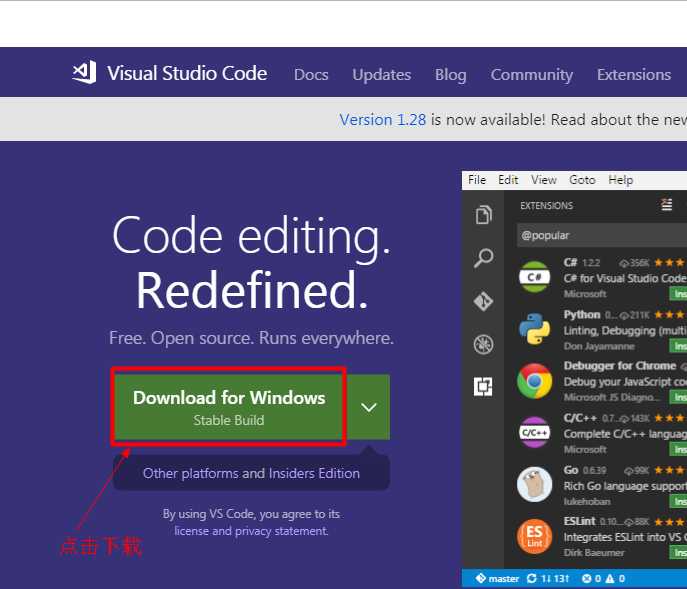Click the ESLint extension icon
The image size is (687, 589).
coord(534,536)
